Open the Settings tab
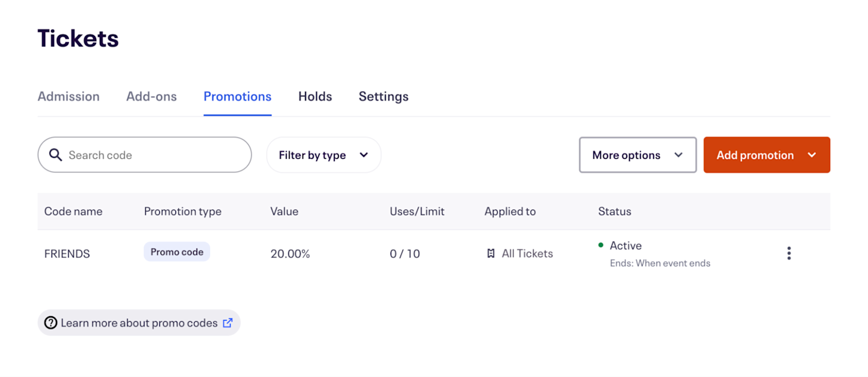Image resolution: width=868 pixels, height=377 pixels. click(x=384, y=97)
